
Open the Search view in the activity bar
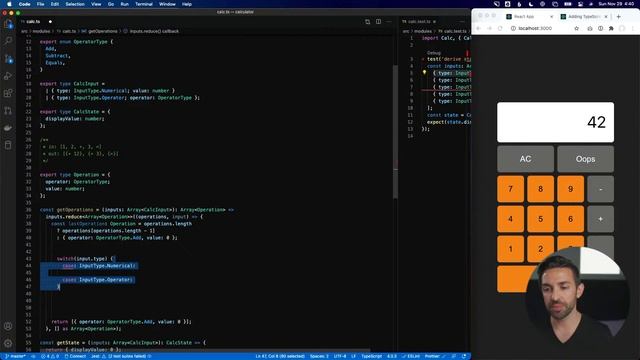click(8, 41)
